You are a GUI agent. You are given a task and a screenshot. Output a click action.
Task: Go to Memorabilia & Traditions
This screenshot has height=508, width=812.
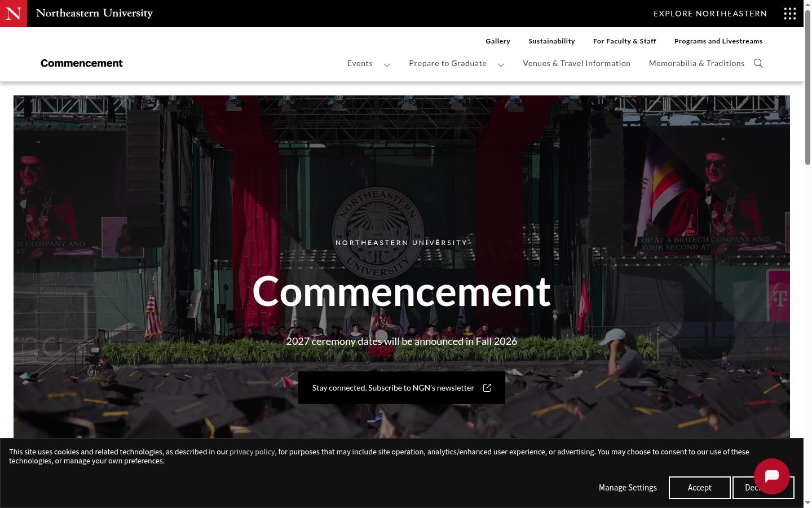[x=696, y=63]
